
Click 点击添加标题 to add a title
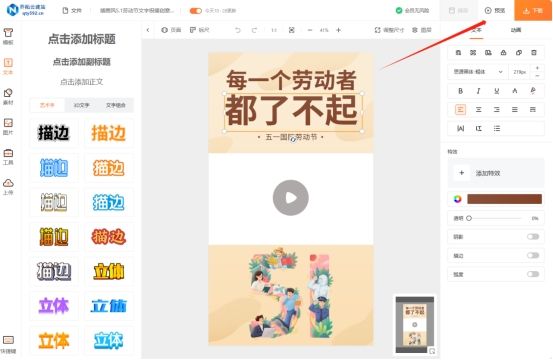pos(82,39)
